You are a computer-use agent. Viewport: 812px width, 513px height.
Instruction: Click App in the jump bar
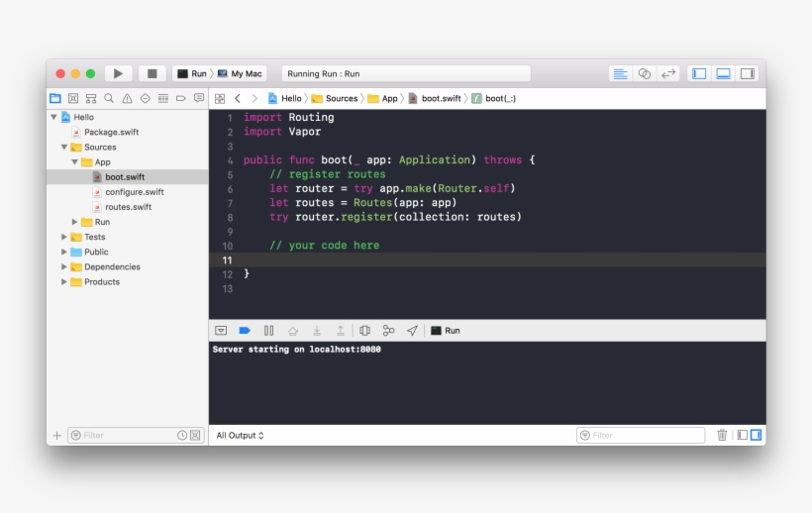382,98
